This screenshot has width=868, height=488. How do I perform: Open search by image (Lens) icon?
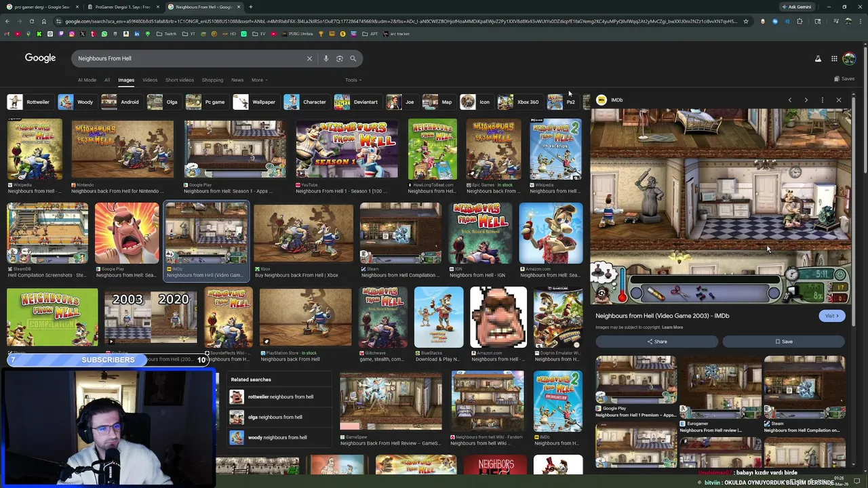click(339, 58)
